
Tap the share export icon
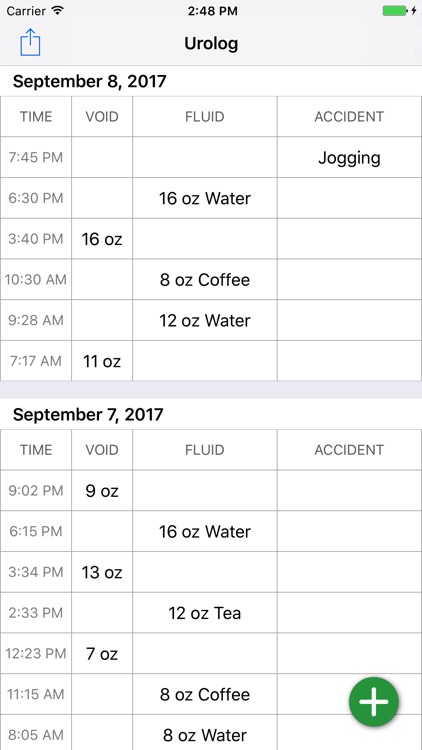click(x=30, y=43)
